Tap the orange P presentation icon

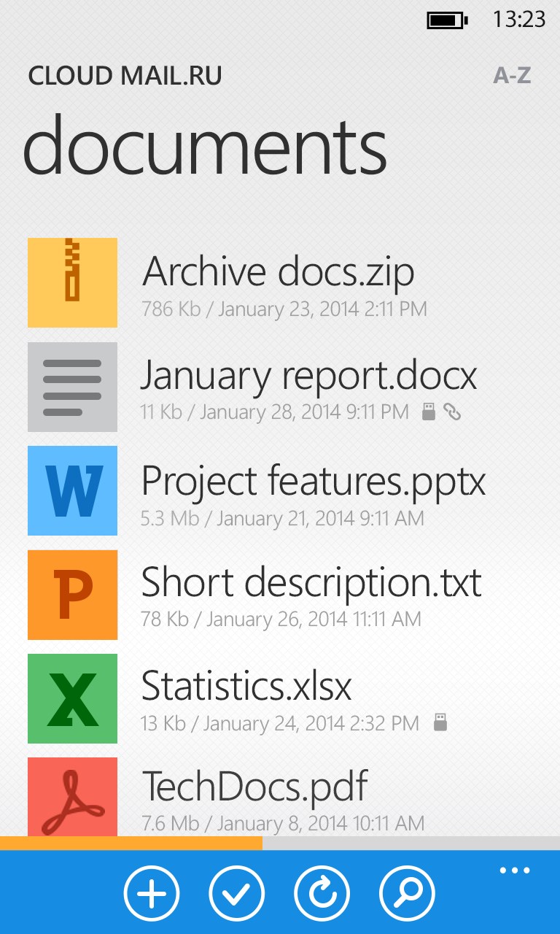72,595
